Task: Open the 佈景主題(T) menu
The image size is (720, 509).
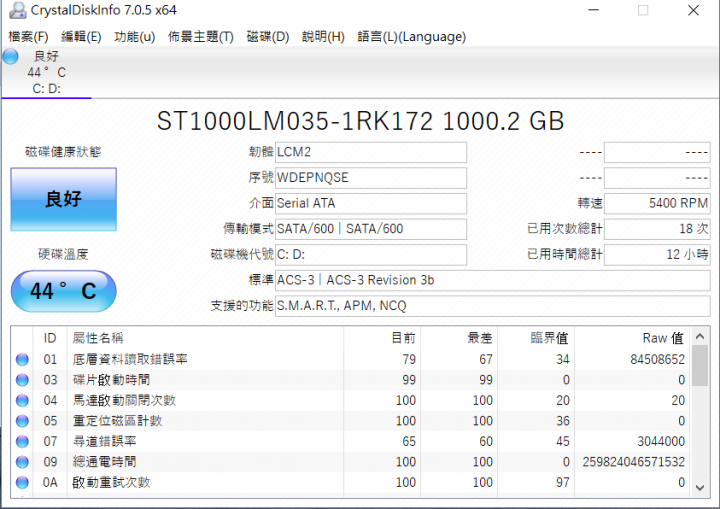Action: (201, 37)
